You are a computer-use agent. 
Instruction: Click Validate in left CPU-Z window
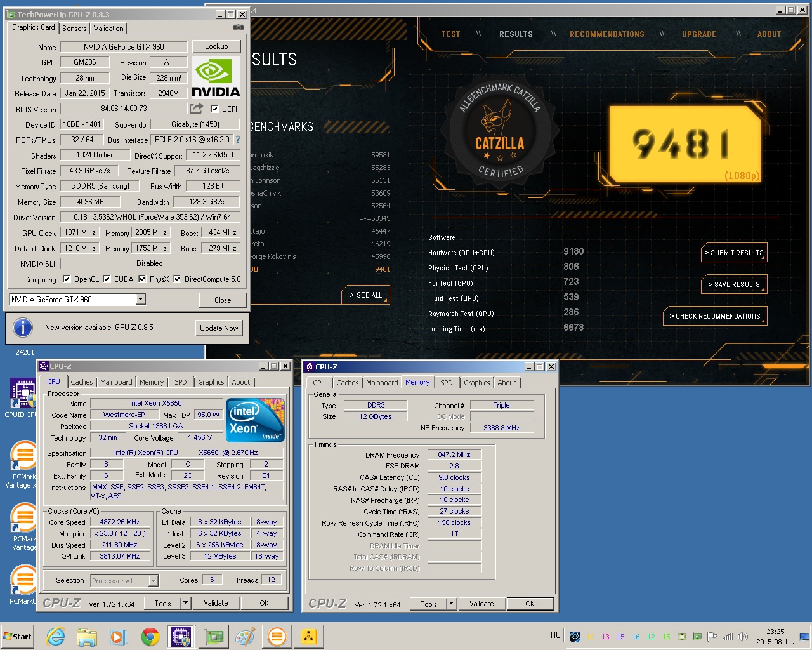point(216,603)
